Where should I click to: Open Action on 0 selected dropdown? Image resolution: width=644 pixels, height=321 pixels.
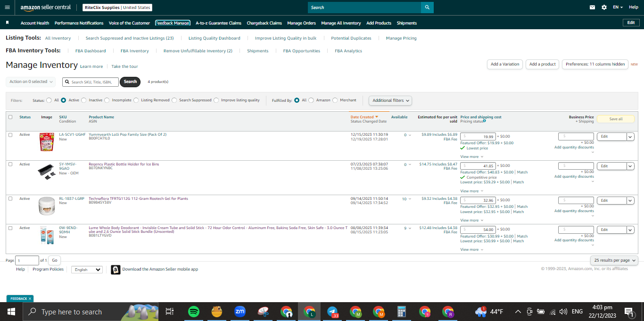31,82
